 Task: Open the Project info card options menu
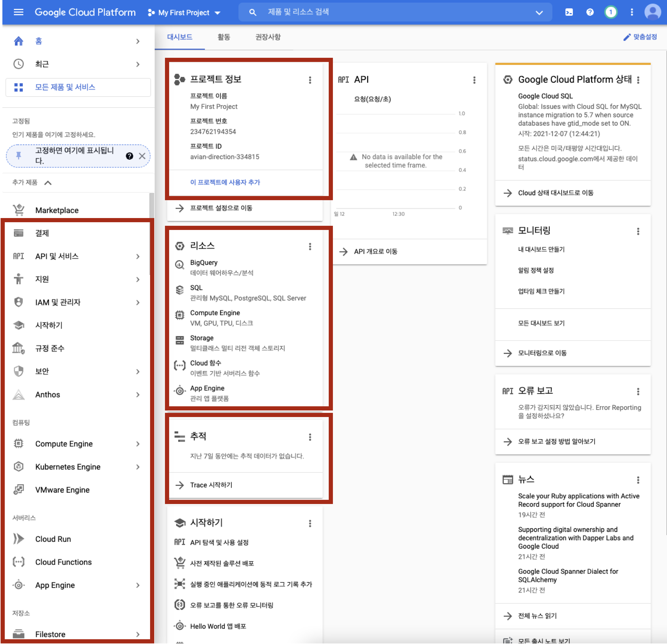click(x=310, y=80)
